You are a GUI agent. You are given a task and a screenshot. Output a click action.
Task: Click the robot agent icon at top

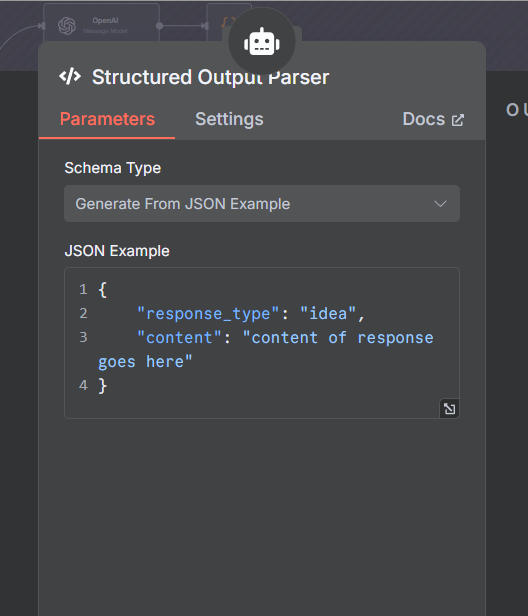pyautogui.click(x=262, y=42)
